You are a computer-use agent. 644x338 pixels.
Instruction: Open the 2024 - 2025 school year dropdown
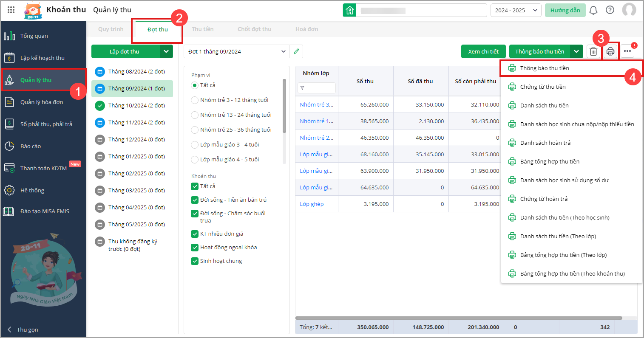coord(516,10)
